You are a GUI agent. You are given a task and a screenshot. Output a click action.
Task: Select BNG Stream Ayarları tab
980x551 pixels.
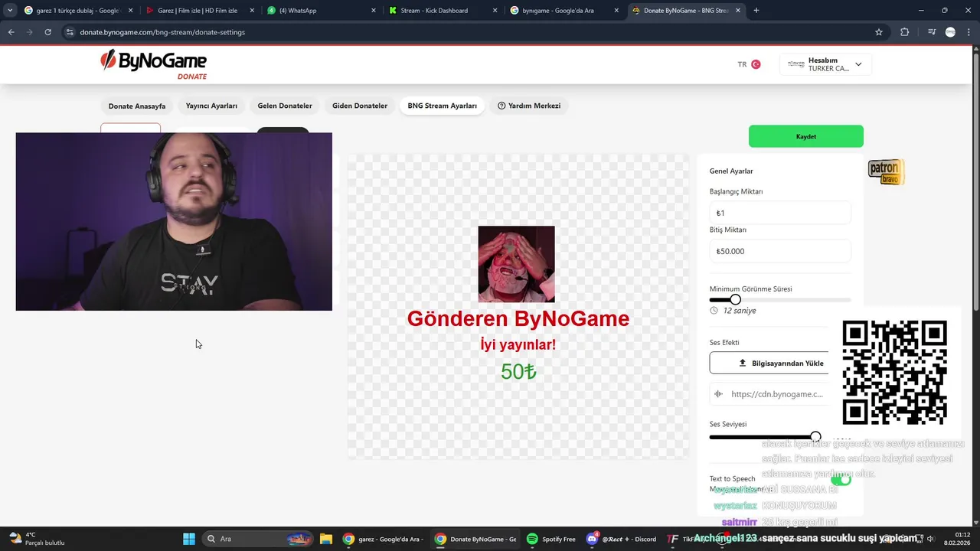pyautogui.click(x=442, y=106)
